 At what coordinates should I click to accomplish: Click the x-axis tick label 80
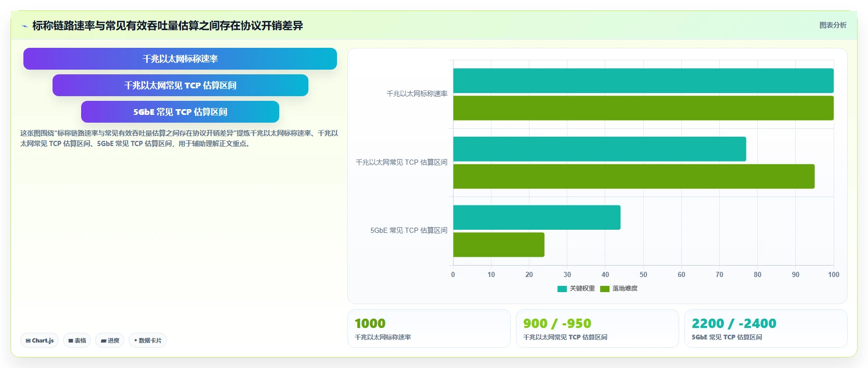(x=757, y=274)
